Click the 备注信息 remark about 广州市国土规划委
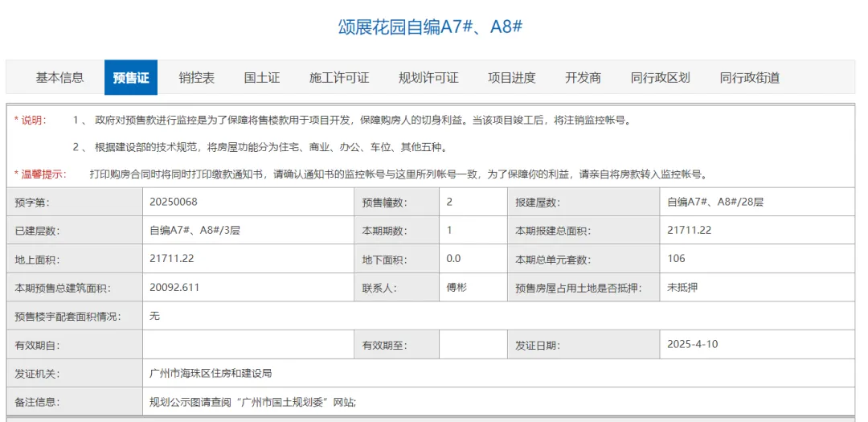The image size is (868, 422). pyautogui.click(x=252, y=402)
